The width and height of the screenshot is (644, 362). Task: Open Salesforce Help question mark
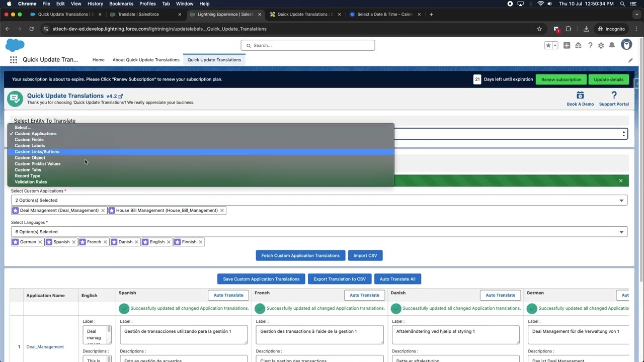(x=590, y=45)
